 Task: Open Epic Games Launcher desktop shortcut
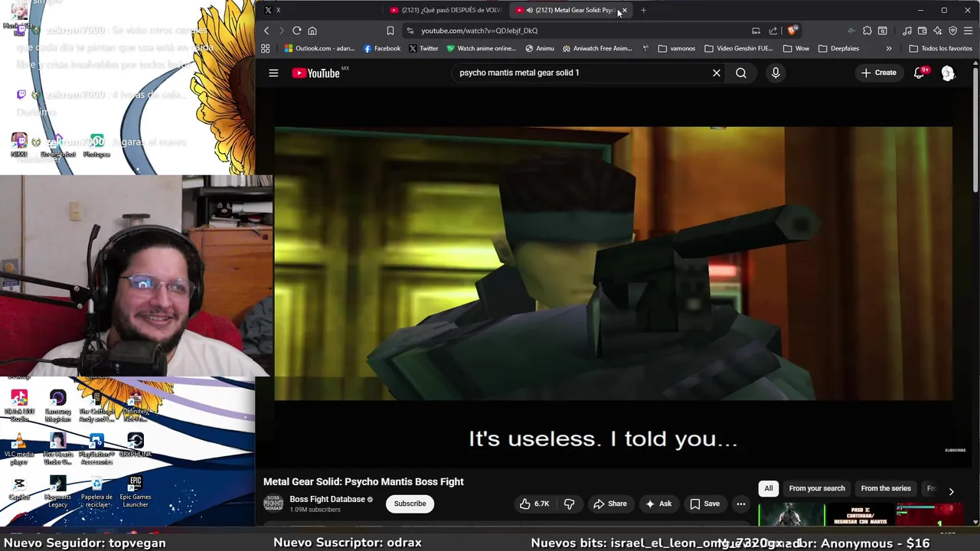136,492
